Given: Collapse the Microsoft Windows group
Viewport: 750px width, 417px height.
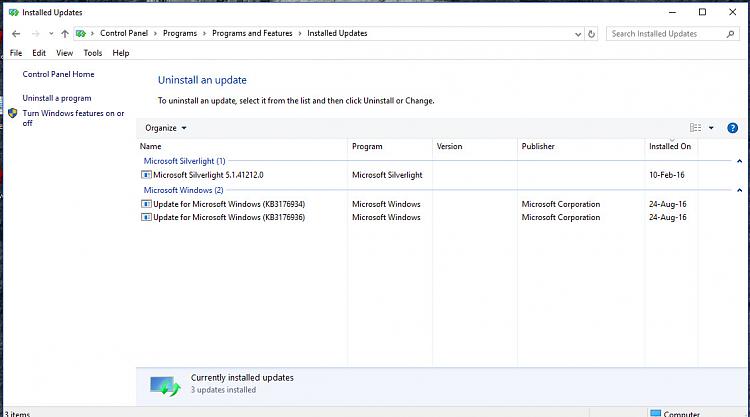Looking at the screenshot, I should tap(739, 190).
